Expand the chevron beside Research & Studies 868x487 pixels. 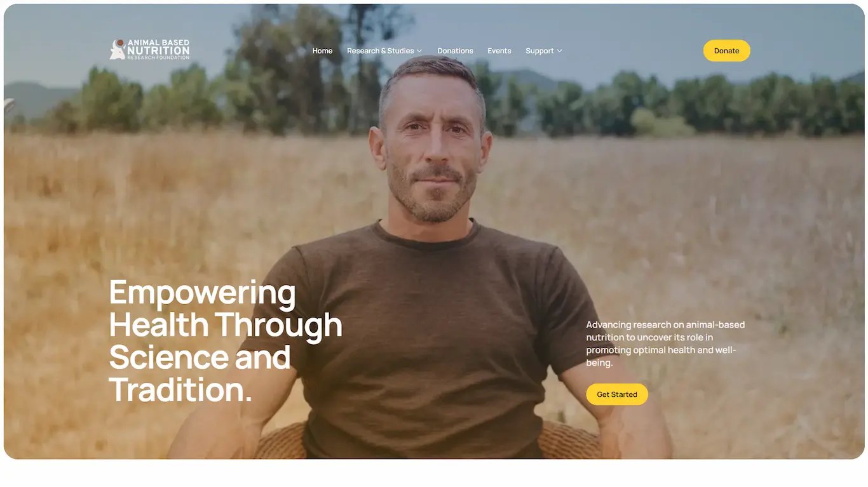tap(419, 51)
